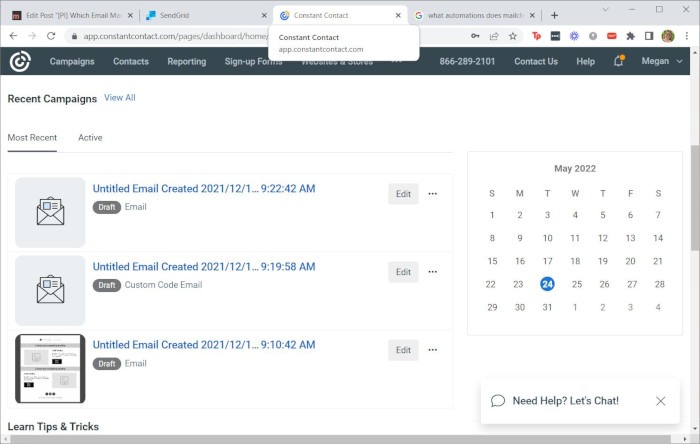Viewport: 700px width, 444px height.
Task: Open Untitled Email Created 9:10:42 AM link
Action: pos(204,345)
